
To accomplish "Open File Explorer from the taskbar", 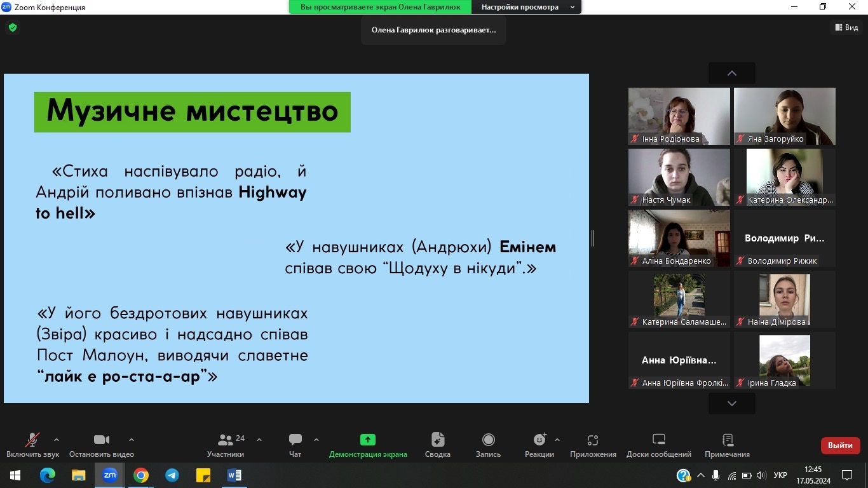I will tap(78, 475).
